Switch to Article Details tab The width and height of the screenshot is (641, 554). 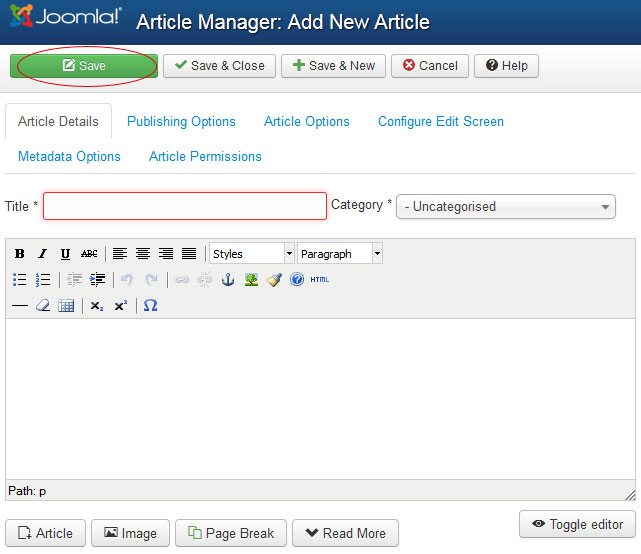[58, 121]
